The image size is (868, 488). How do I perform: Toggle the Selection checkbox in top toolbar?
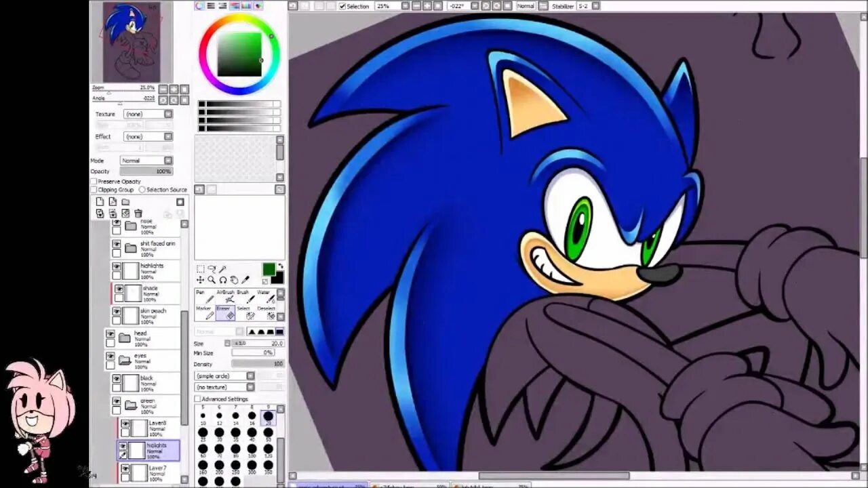(x=342, y=6)
